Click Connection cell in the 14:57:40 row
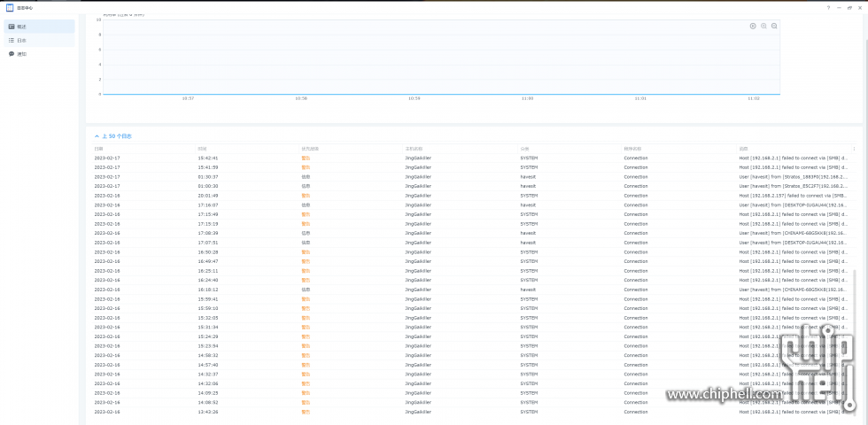868x425 pixels. point(636,365)
